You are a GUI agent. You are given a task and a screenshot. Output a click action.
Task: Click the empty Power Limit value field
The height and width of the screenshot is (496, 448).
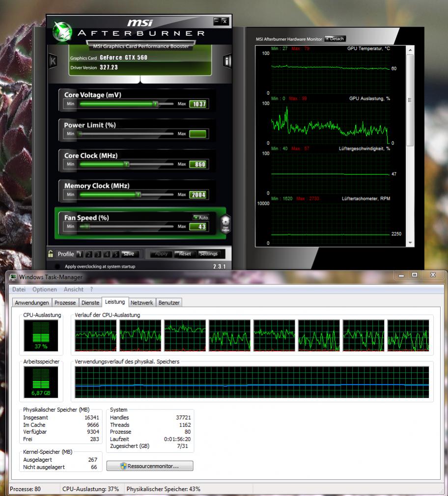(198, 134)
